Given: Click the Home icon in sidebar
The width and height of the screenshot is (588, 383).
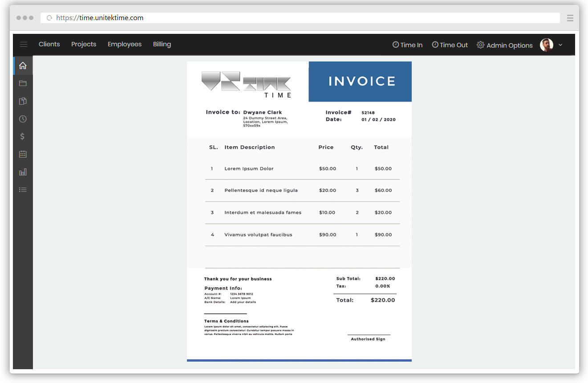Looking at the screenshot, I should [x=23, y=66].
